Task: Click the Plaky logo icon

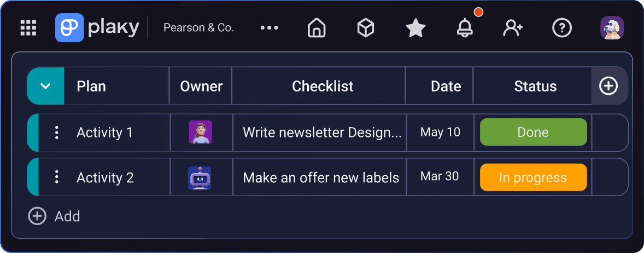Action: 69,28
